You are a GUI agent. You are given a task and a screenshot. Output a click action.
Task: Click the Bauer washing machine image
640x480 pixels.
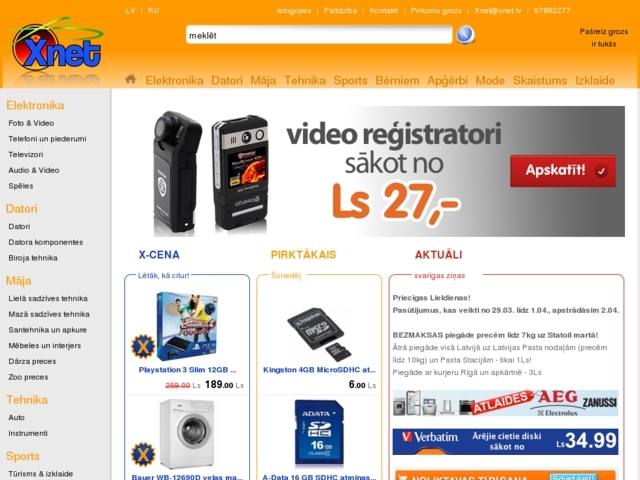tap(187, 434)
